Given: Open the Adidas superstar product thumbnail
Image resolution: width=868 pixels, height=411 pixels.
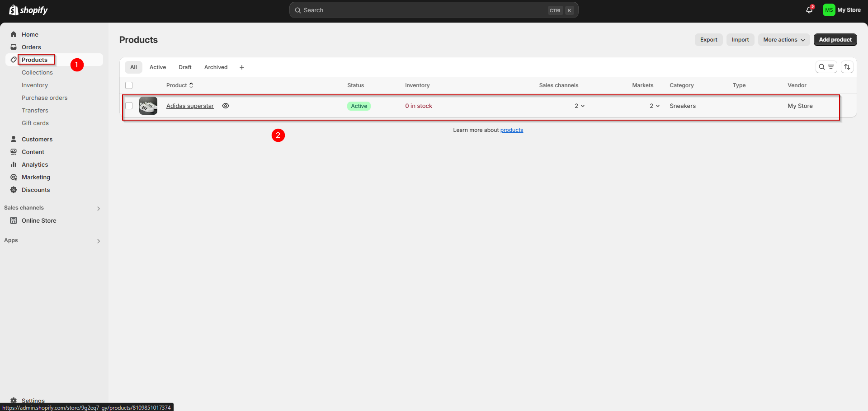Looking at the screenshot, I should coord(148,106).
